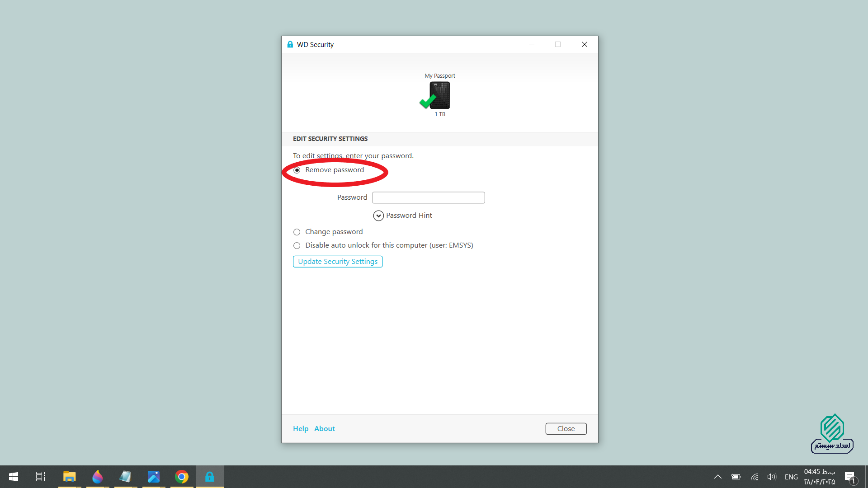Click the WD Security taskbar icon
The image size is (868, 488).
point(210,477)
